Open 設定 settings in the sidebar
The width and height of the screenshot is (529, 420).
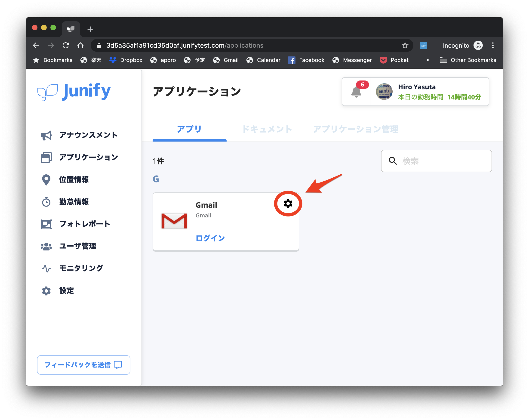tap(66, 291)
